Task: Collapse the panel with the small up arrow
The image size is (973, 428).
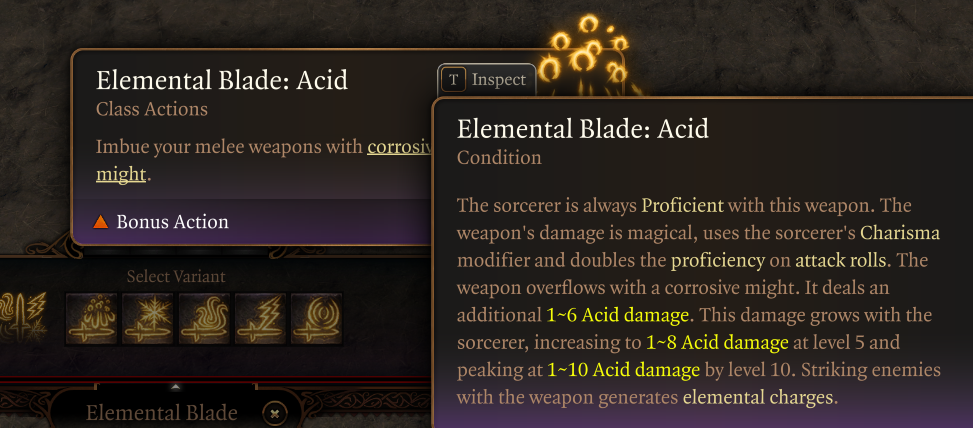Action: (x=176, y=386)
